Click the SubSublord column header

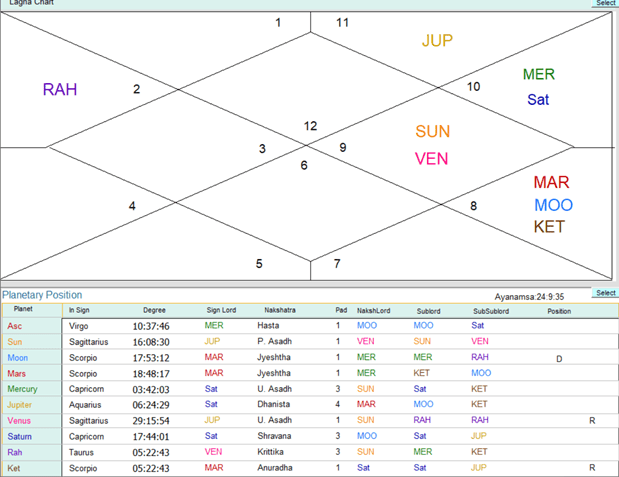[491, 310]
